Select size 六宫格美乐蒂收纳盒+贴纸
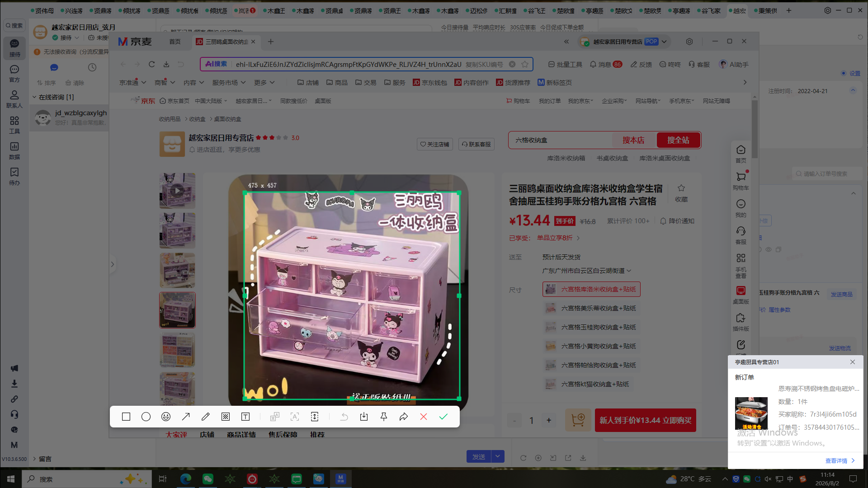This screenshot has width=868, height=488. click(591, 308)
